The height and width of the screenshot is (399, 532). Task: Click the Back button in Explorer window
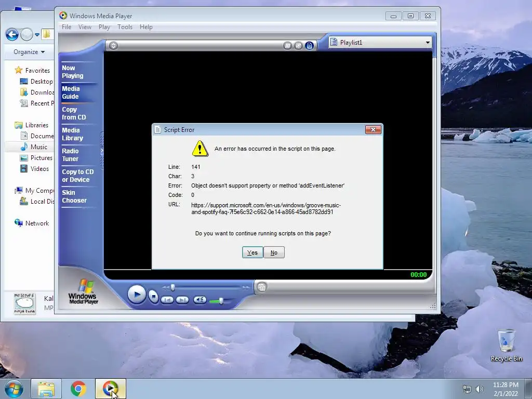(12, 34)
